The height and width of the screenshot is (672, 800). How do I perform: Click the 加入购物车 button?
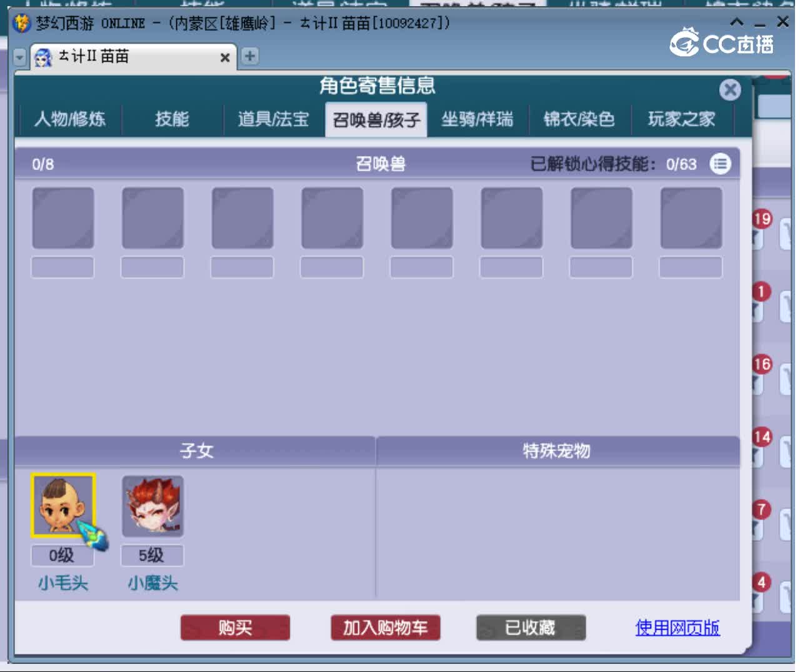click(x=386, y=628)
